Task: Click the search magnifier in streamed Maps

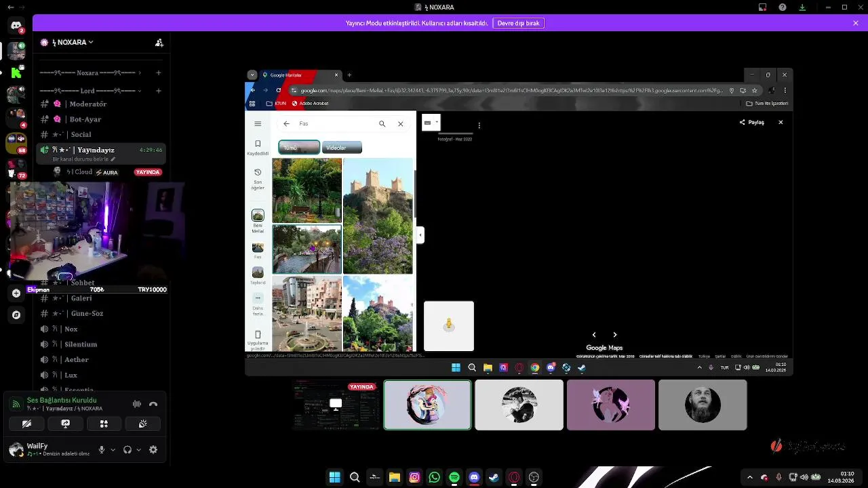Action: (x=382, y=123)
